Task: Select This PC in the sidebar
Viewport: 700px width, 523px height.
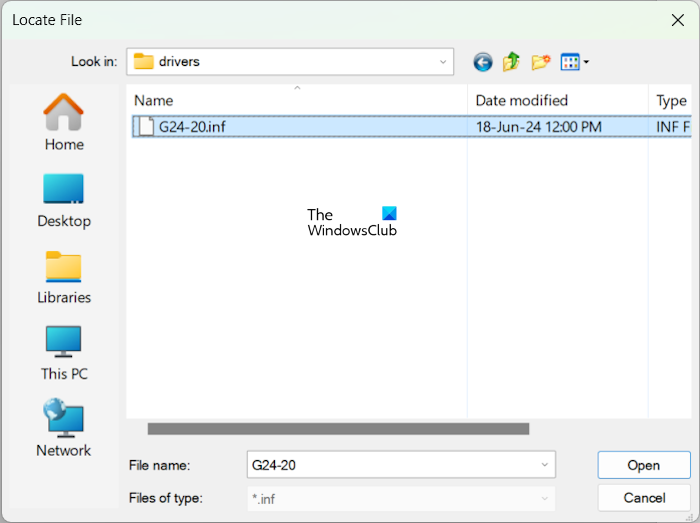Action: coord(64,353)
